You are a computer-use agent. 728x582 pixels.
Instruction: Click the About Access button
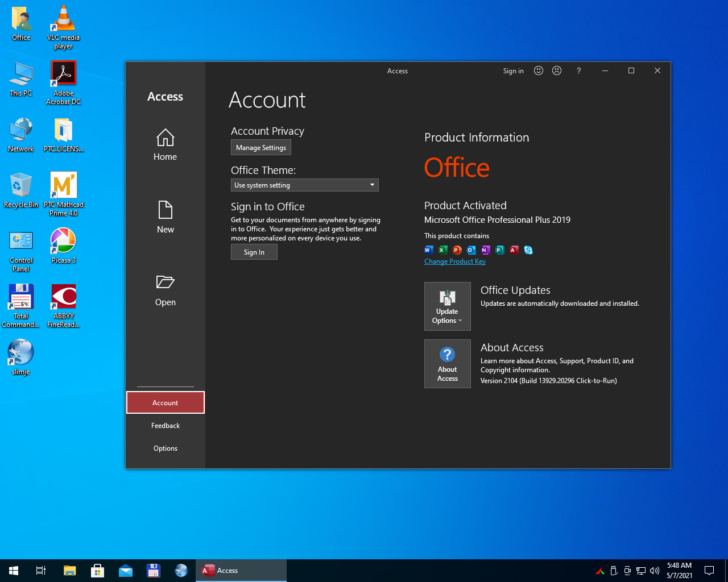point(447,364)
